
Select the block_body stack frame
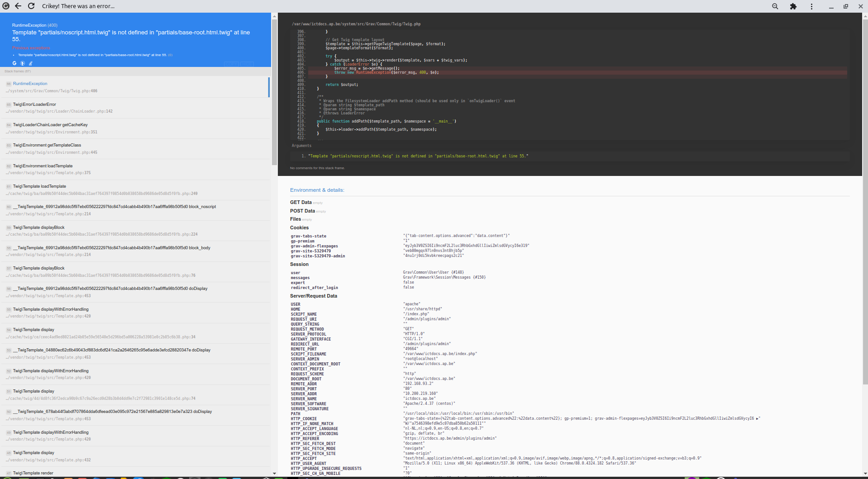[x=135, y=251]
